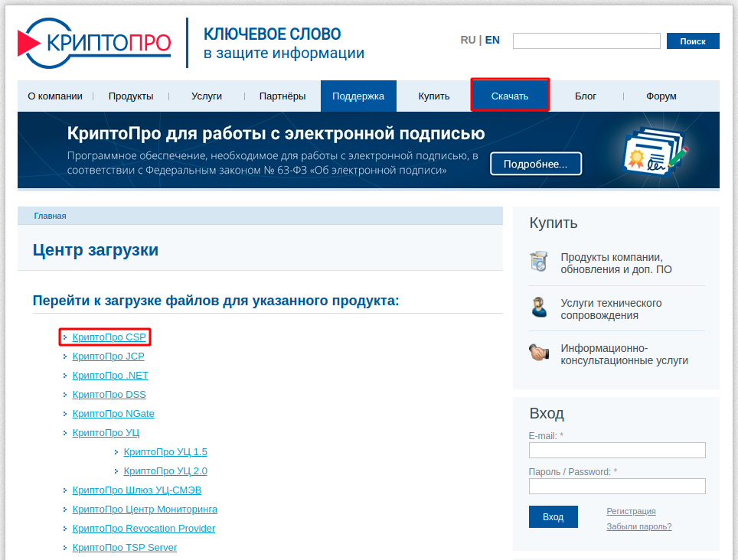This screenshot has width=738, height=560.
Task: Open the КриптоПро JCP download link
Action: coord(108,357)
